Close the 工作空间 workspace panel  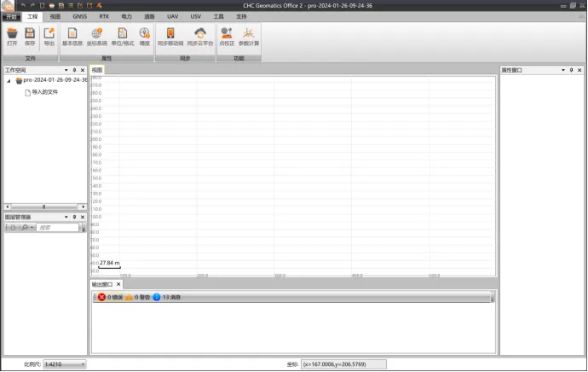click(83, 70)
